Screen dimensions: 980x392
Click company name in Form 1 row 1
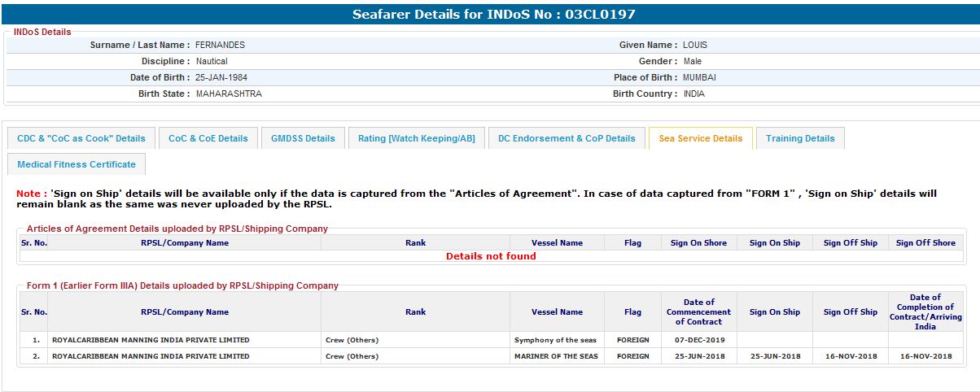pyautogui.click(x=151, y=340)
